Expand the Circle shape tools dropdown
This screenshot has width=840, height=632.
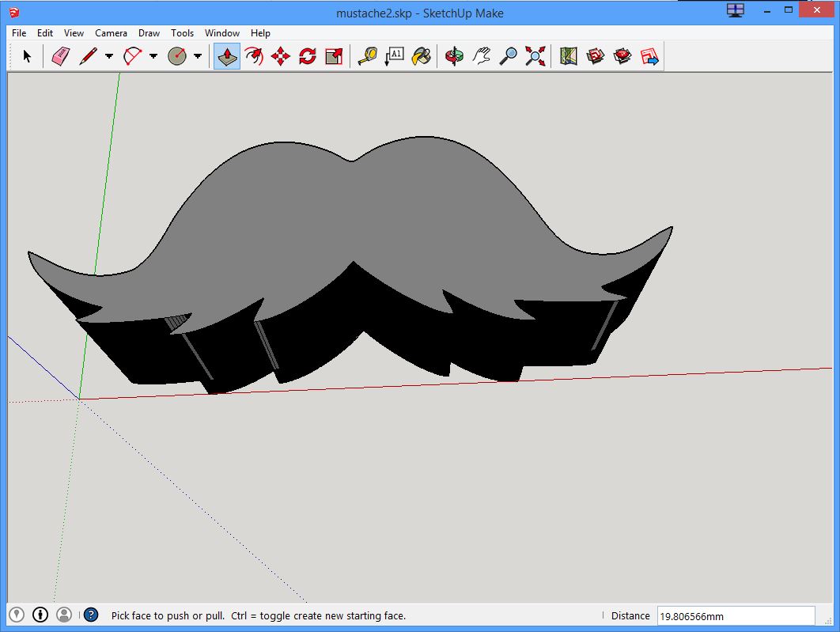coord(197,56)
